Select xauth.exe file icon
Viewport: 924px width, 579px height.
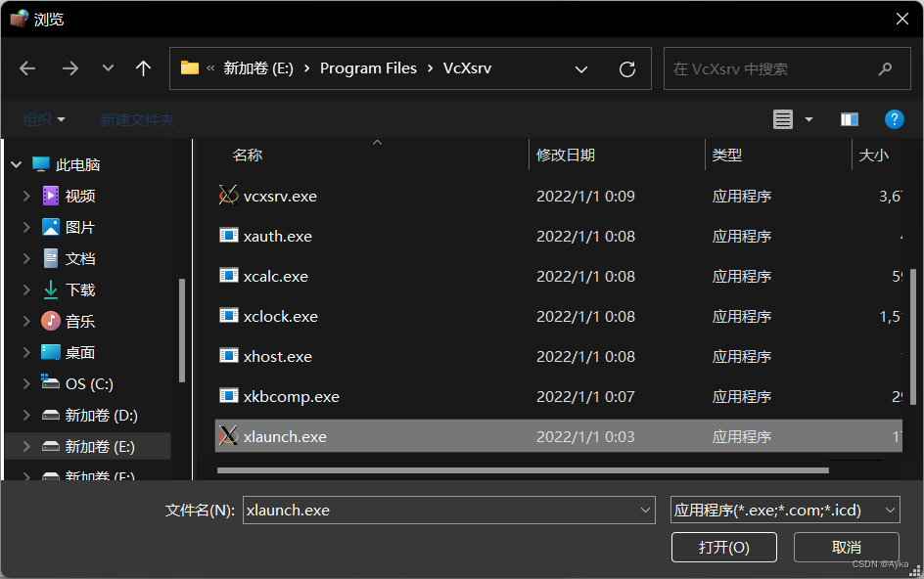click(x=229, y=236)
